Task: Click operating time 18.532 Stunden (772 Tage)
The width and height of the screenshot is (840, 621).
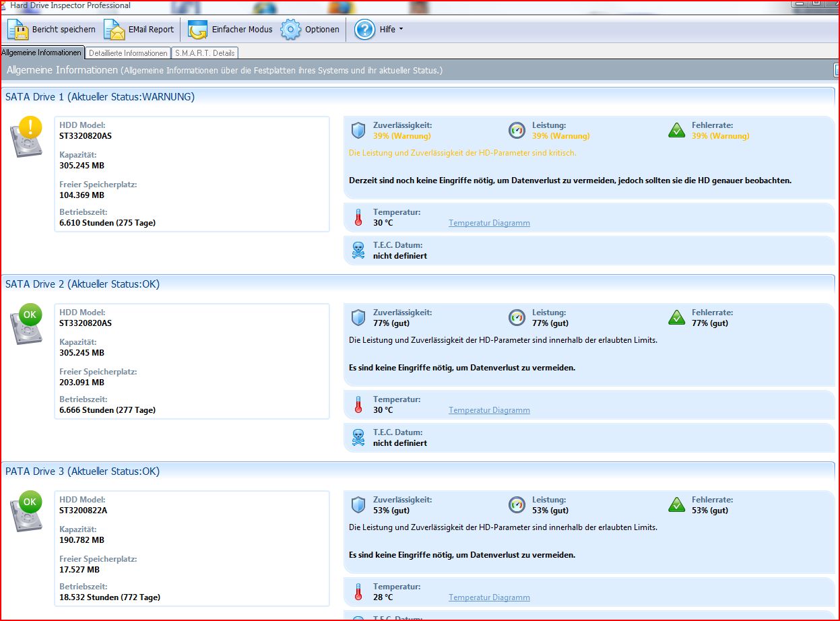Action: click(110, 597)
